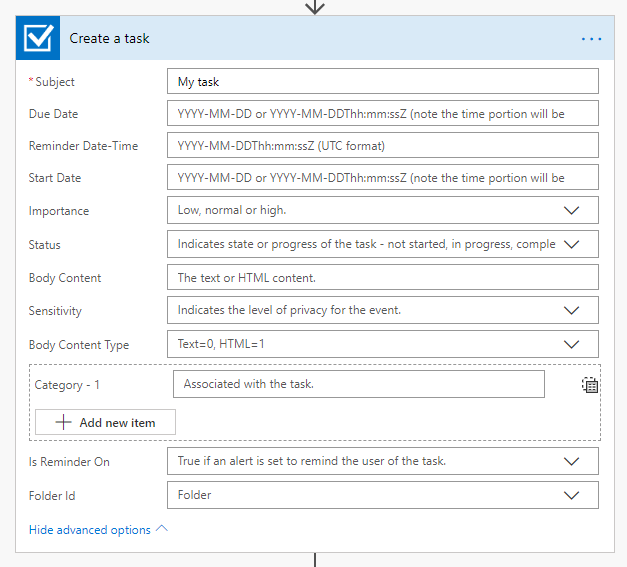Click the Importance label
Image resolution: width=627 pixels, height=567 pixels.
click(59, 211)
